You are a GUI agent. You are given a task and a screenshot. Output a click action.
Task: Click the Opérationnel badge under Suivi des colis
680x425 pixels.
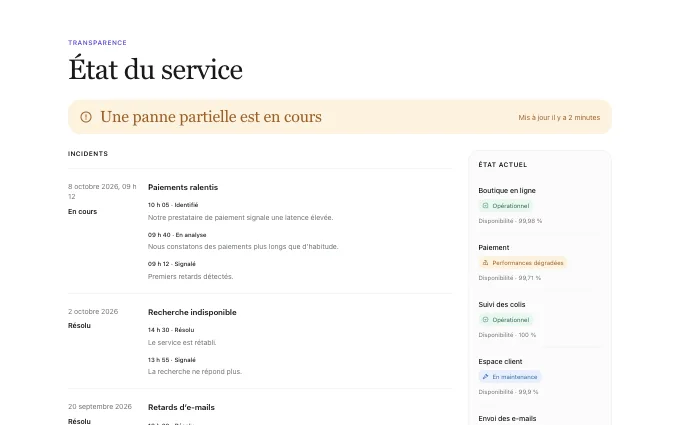(506, 320)
